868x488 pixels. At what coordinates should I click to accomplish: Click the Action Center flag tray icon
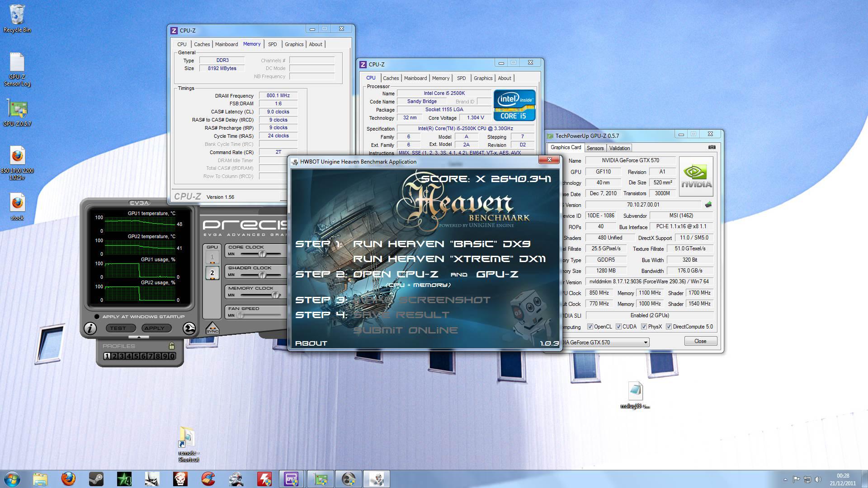[797, 479]
